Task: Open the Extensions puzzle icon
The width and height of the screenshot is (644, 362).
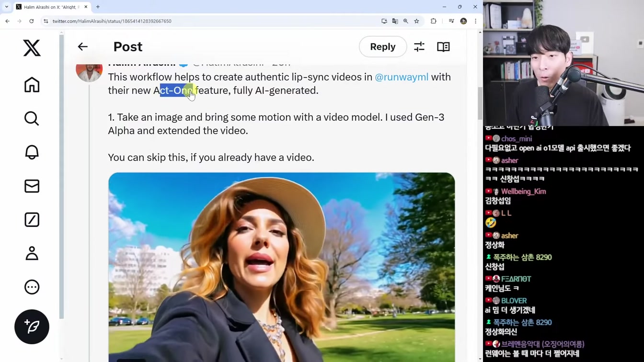Action: click(434, 21)
